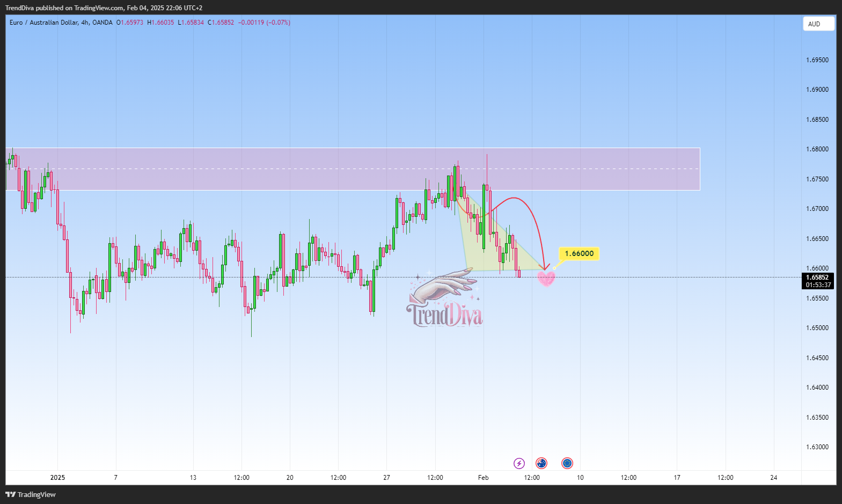The height and width of the screenshot is (504, 842).
Task: Click the low value L1.65834
Action: (x=191, y=23)
